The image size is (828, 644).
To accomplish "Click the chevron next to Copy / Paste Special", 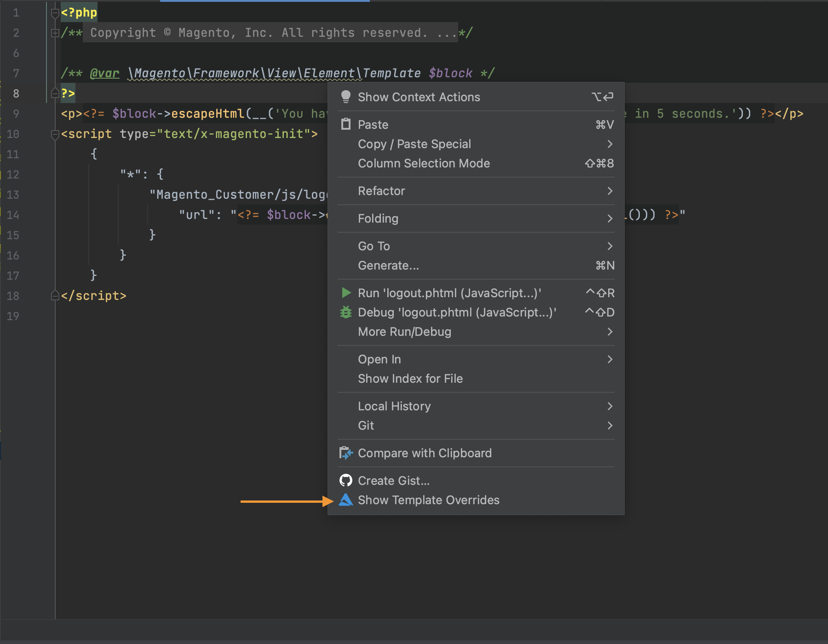I will (x=610, y=144).
